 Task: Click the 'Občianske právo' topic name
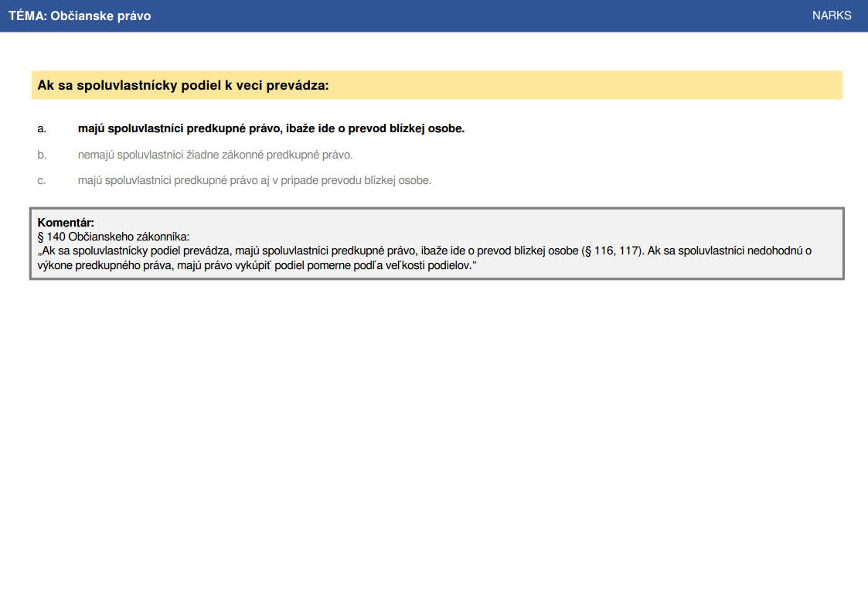(100, 15)
